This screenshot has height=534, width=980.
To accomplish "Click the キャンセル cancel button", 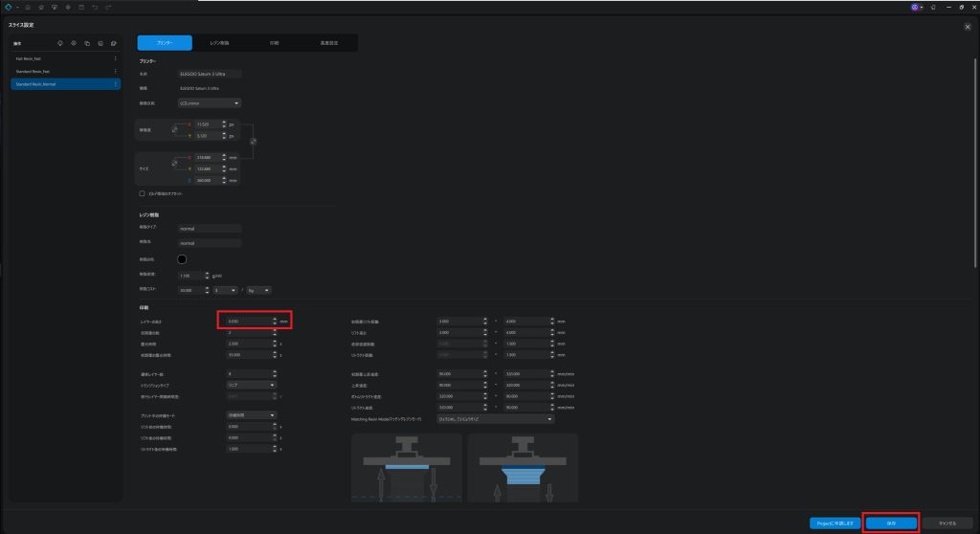I will pyautogui.click(x=947, y=523).
